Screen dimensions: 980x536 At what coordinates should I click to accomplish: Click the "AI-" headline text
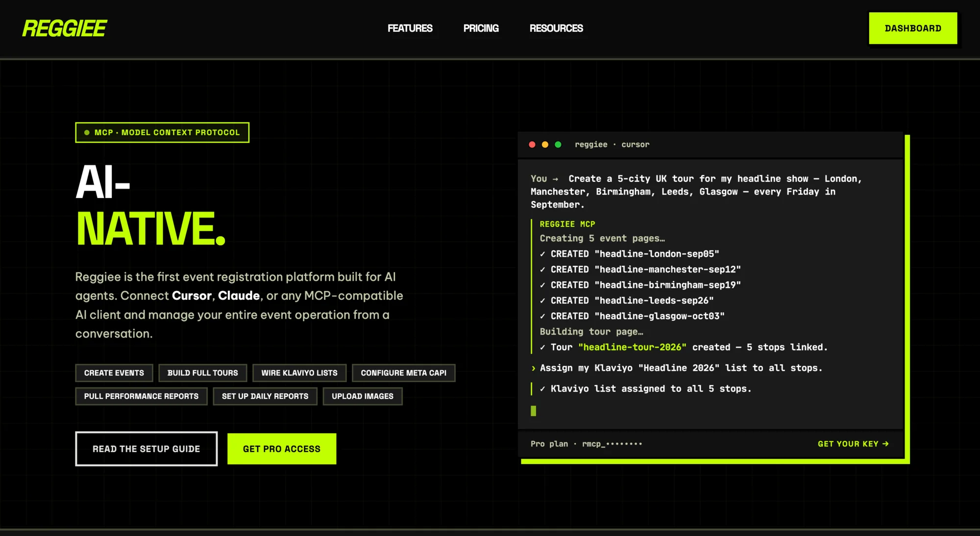click(103, 182)
